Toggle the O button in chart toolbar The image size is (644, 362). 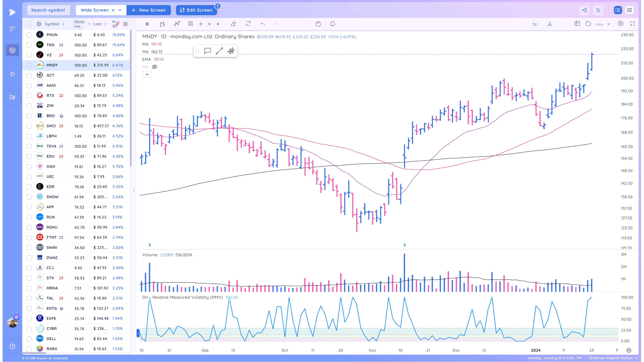click(x=201, y=24)
